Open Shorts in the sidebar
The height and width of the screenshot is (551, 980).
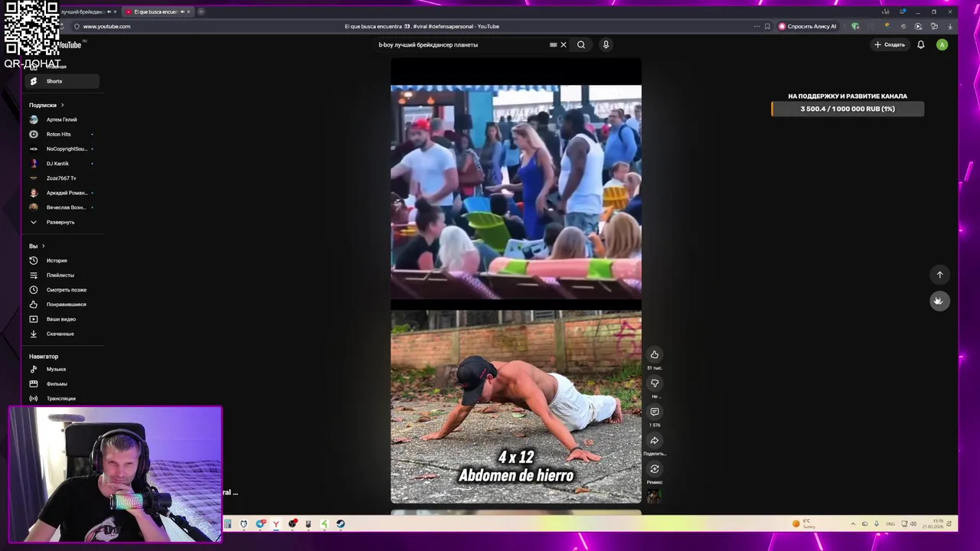coord(63,81)
